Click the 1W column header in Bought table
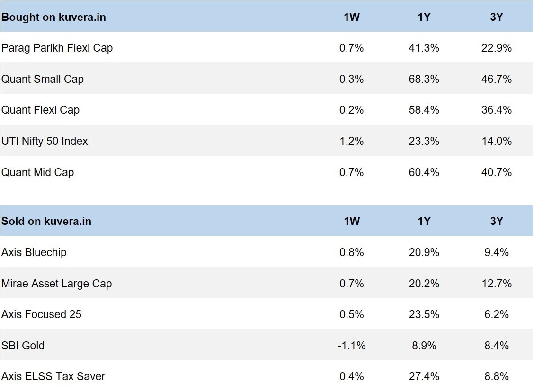The width and height of the screenshot is (534, 392). click(x=352, y=18)
